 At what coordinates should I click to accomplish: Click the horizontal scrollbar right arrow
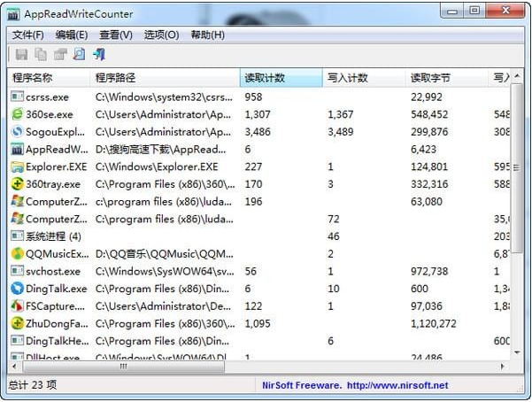[503, 367]
